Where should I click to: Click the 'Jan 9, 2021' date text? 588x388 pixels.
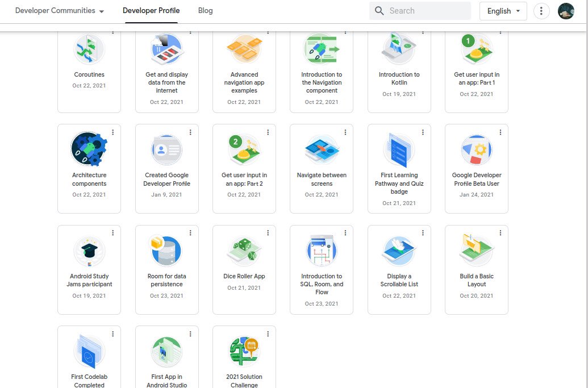(x=167, y=194)
